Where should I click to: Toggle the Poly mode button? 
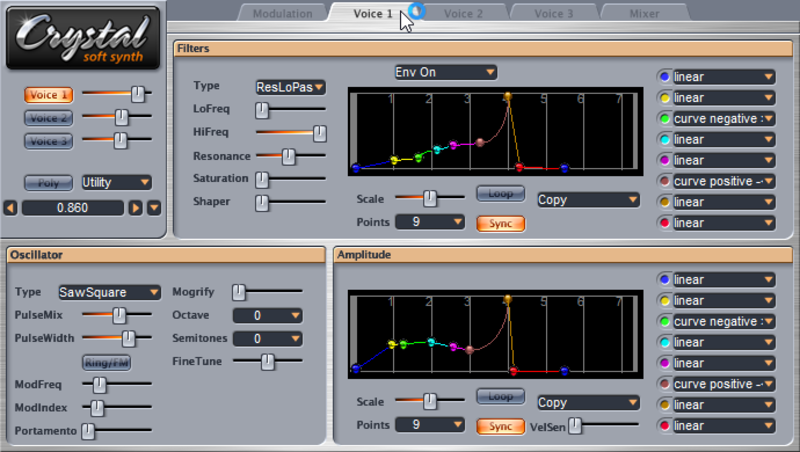[x=48, y=183]
